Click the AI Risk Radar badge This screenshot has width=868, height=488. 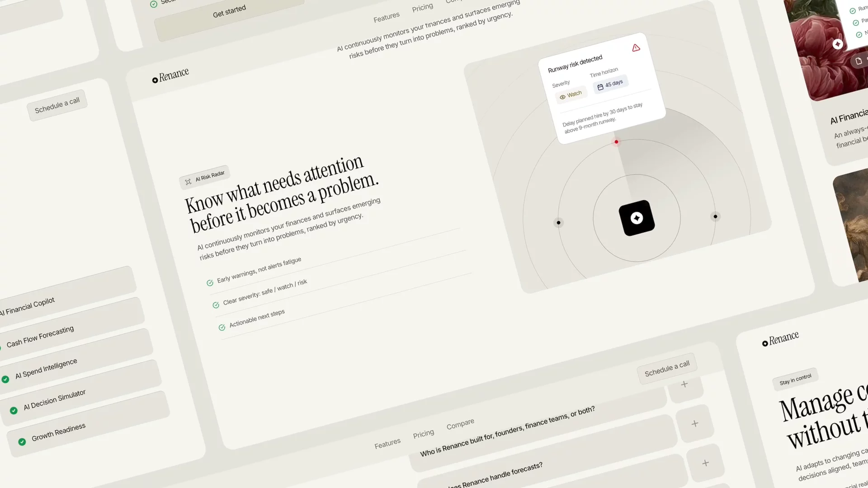pos(204,177)
